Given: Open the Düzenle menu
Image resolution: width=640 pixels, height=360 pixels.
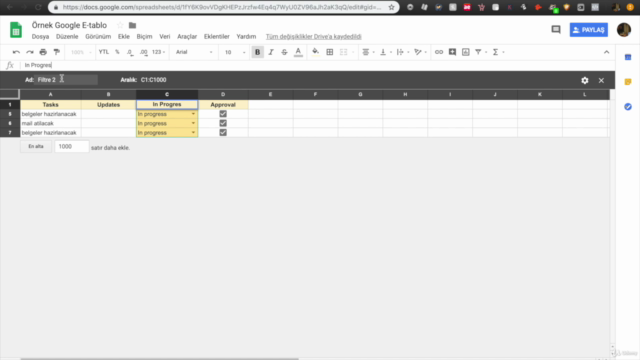Looking at the screenshot, I should point(67,36).
